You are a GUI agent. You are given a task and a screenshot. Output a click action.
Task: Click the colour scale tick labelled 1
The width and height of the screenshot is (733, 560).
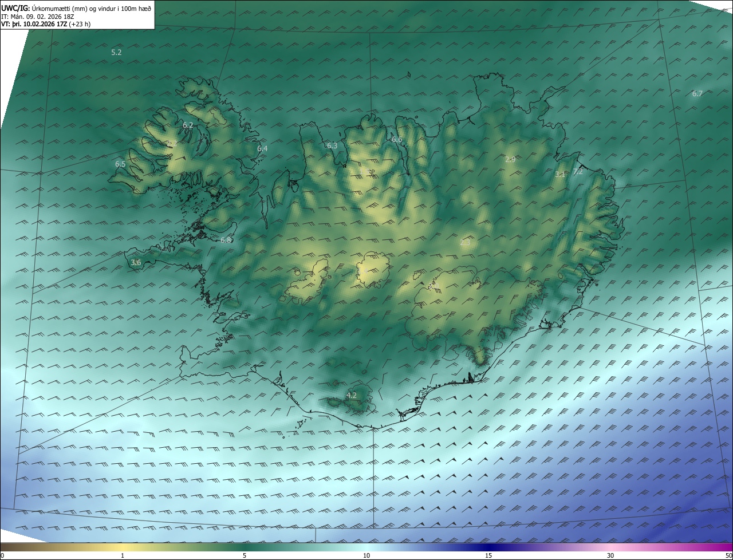[123, 555]
